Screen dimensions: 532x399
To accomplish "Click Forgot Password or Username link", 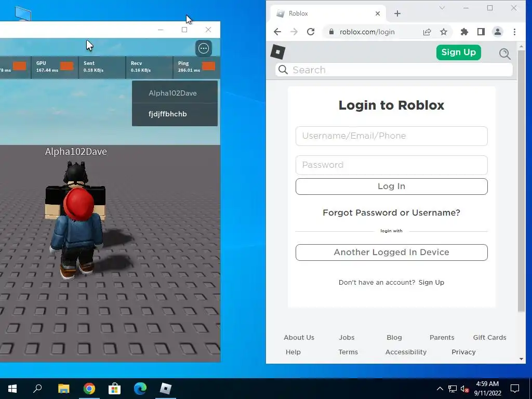I will tap(391, 212).
